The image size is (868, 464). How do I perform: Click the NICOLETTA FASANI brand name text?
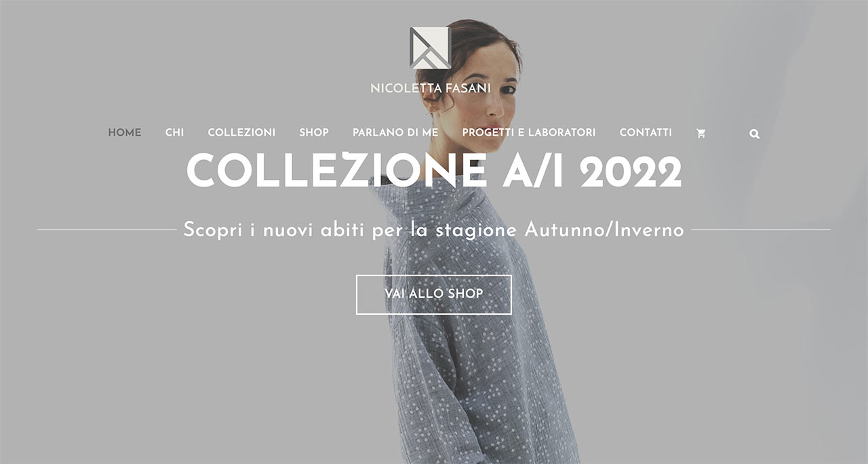coord(431,88)
